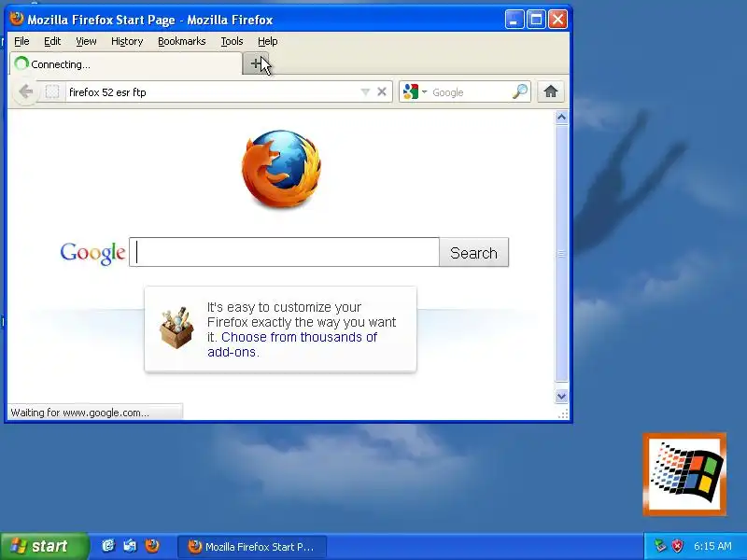Go back with the arrow button
Image resolution: width=747 pixels, height=560 pixels.
(x=26, y=91)
